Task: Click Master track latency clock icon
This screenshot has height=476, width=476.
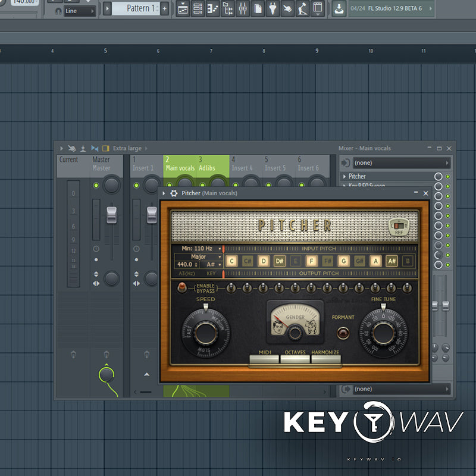Action: (x=96, y=249)
